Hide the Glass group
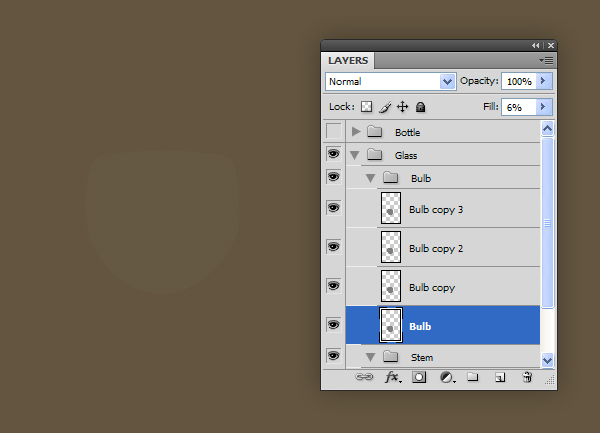This screenshot has width=600, height=433. (x=334, y=154)
